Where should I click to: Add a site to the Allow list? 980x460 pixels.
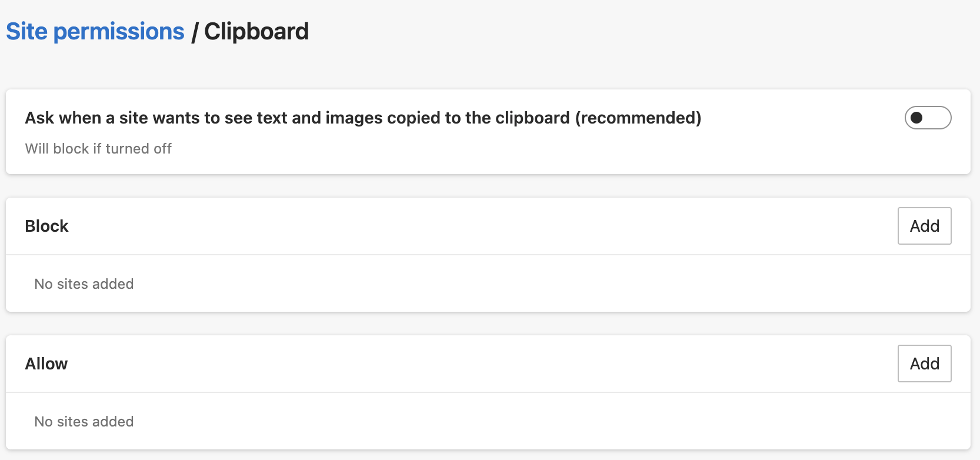[924, 364]
